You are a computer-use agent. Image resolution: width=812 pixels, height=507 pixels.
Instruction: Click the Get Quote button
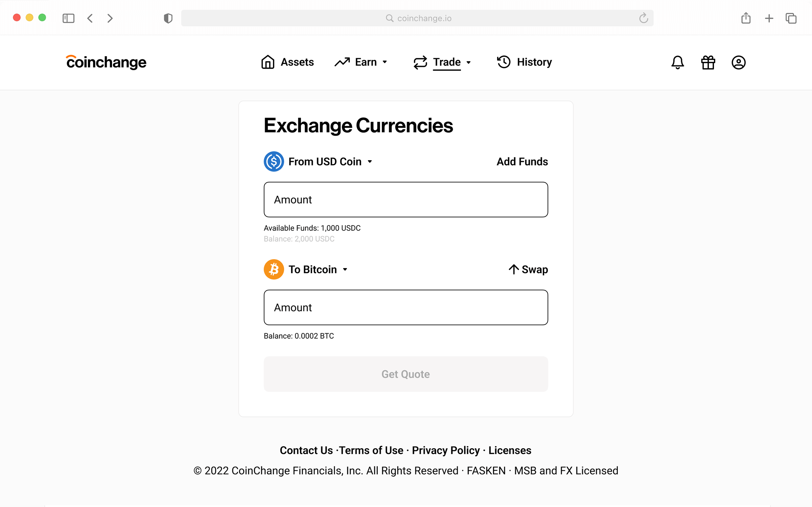coord(405,374)
